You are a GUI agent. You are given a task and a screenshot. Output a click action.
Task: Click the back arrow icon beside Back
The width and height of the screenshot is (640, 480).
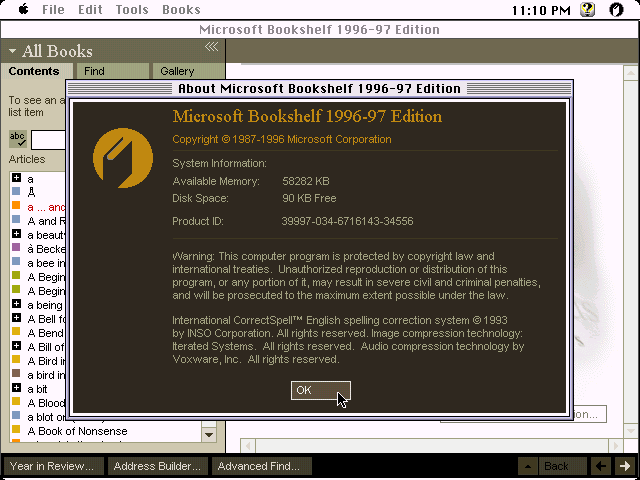coord(600,466)
